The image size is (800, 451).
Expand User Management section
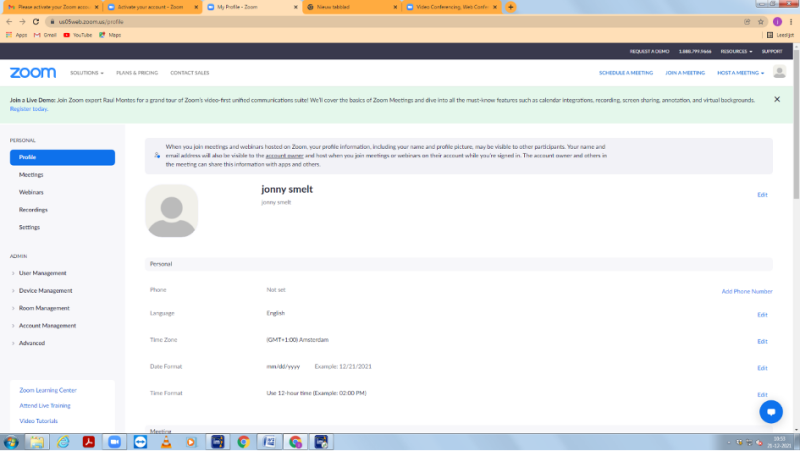click(42, 273)
